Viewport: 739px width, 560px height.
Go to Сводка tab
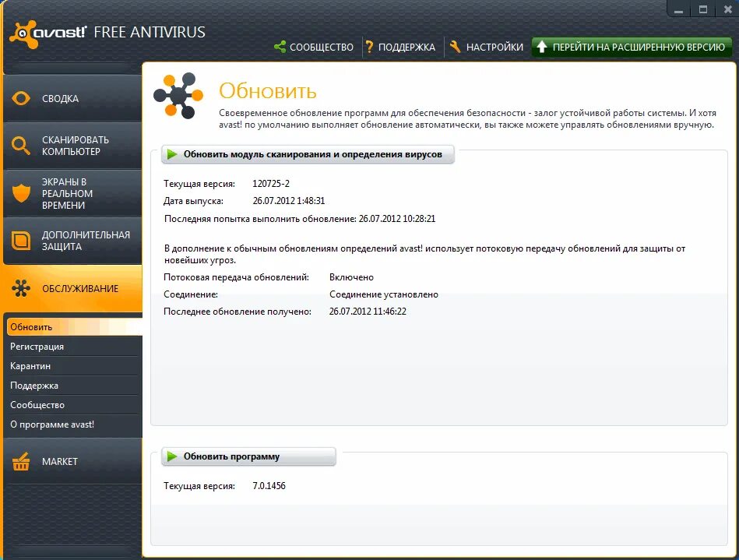pos(72,98)
